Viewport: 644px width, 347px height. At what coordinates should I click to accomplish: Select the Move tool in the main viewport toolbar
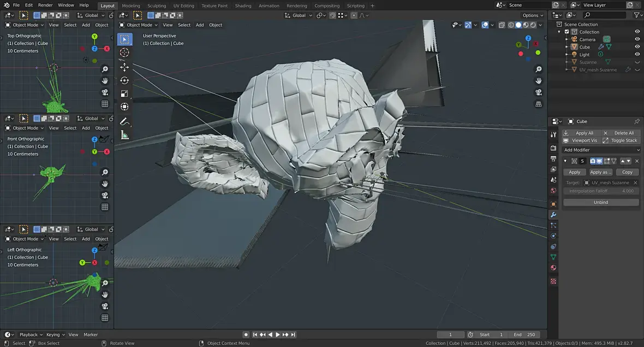tap(124, 67)
